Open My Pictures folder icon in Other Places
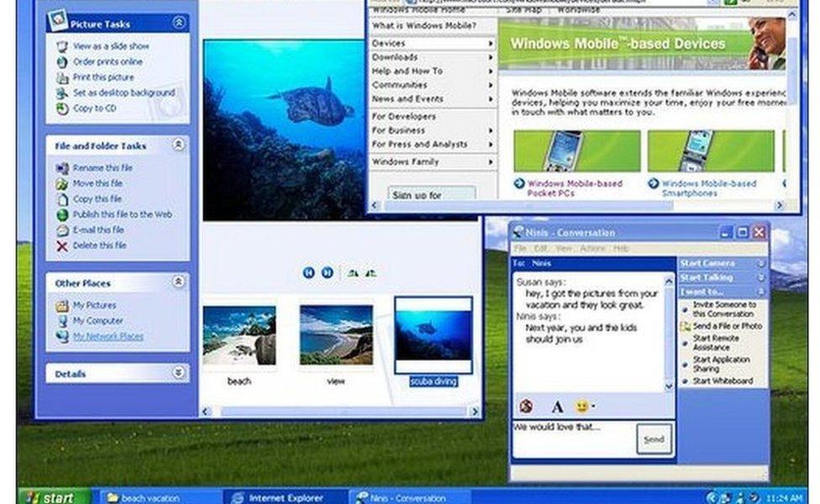The width and height of the screenshot is (820, 504). coord(62,306)
